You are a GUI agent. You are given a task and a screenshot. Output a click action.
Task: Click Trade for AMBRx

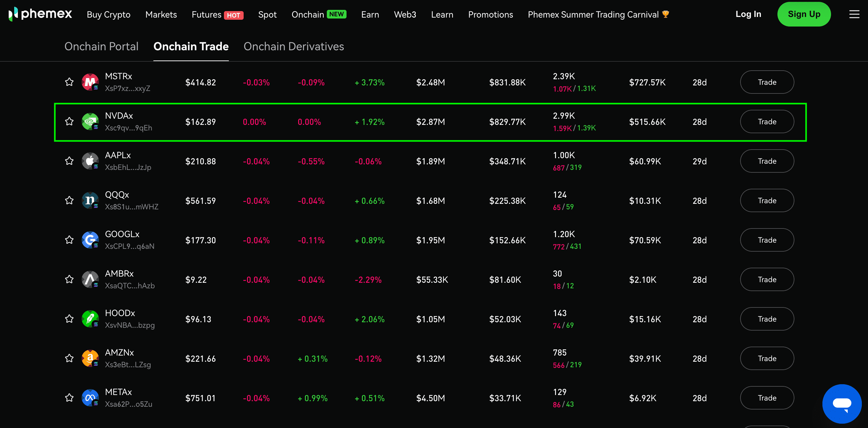pyautogui.click(x=767, y=279)
